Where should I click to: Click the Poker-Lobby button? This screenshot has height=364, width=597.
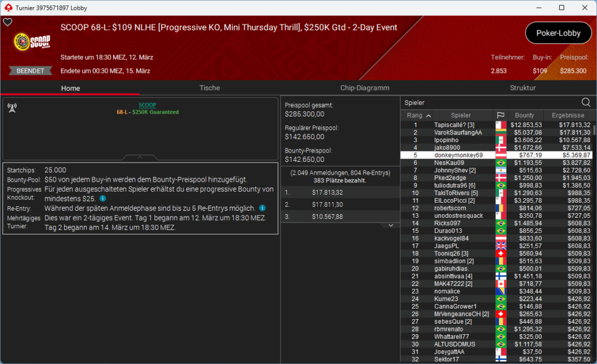(x=559, y=33)
